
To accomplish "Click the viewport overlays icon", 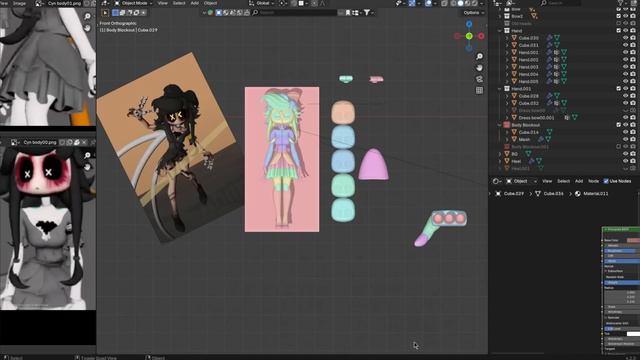I will pos(429,3).
